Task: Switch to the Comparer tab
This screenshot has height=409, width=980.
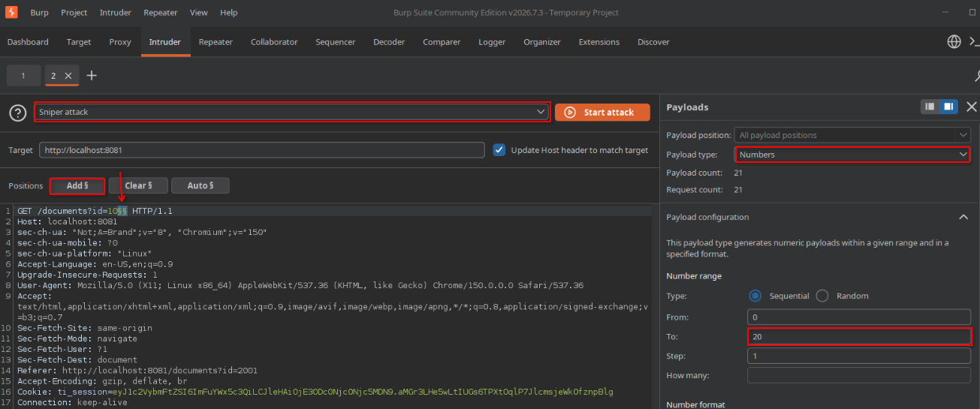Action: 442,42
